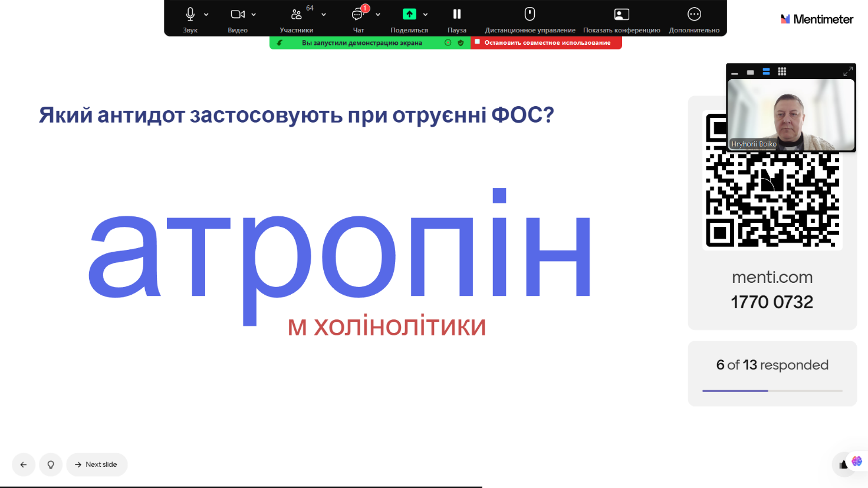The image size is (868, 488).
Task: Click Остановить совместное использование button
Action: coord(546,42)
